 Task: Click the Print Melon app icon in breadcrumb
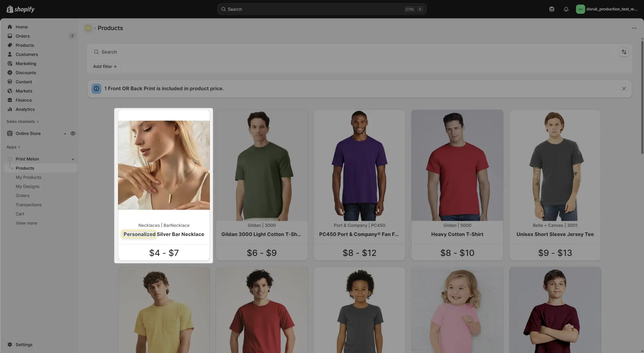click(x=88, y=28)
